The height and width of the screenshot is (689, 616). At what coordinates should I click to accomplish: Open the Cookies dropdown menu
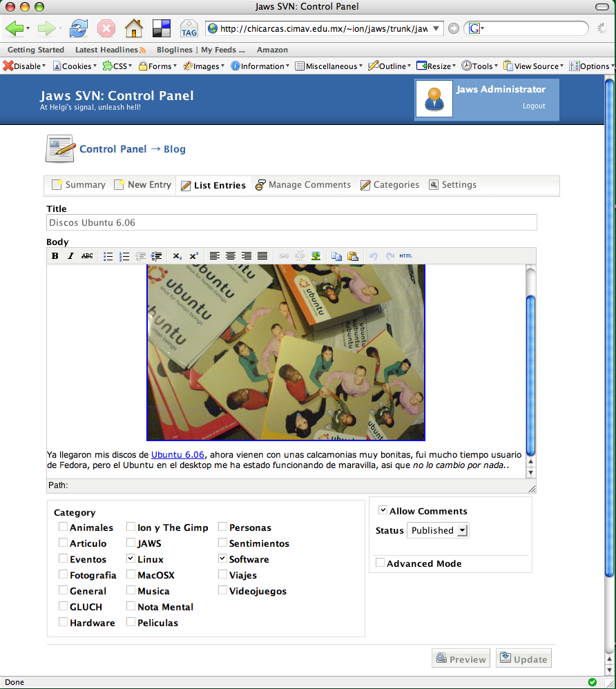tap(75, 66)
